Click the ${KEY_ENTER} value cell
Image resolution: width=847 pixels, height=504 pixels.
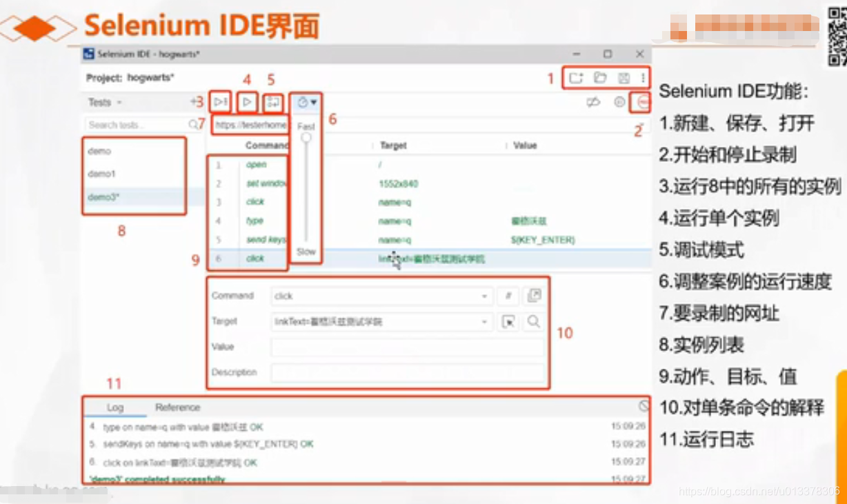pyautogui.click(x=543, y=240)
